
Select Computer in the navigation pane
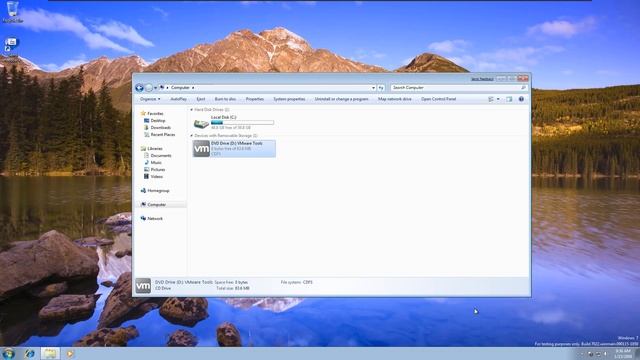coord(156,204)
